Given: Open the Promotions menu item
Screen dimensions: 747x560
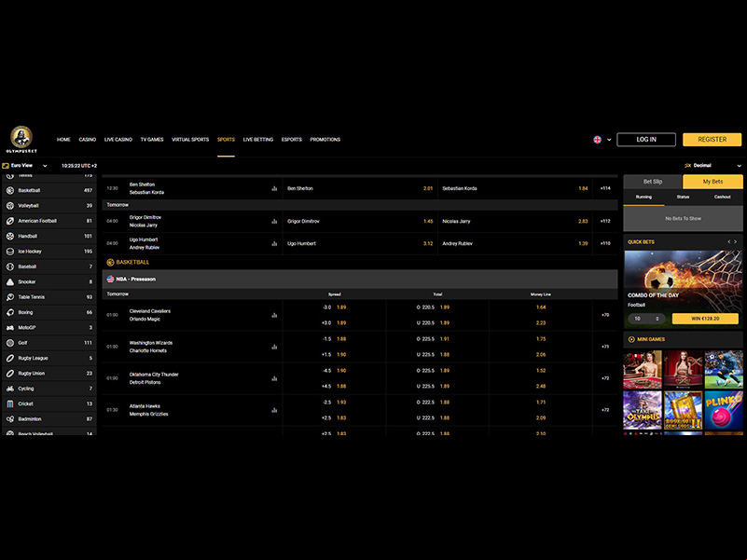Looking at the screenshot, I should [325, 140].
